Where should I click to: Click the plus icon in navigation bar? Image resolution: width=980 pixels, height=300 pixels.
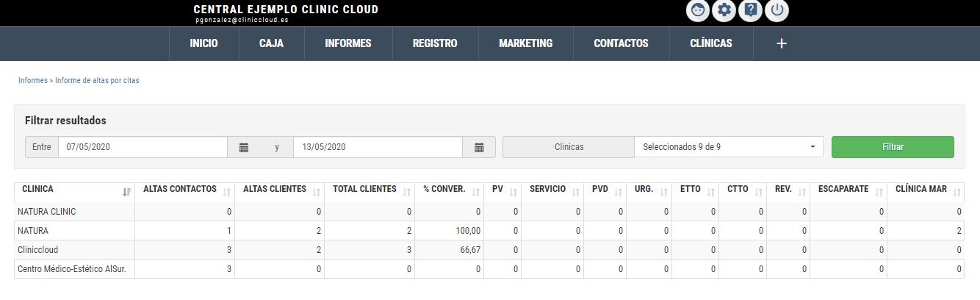pos(782,43)
